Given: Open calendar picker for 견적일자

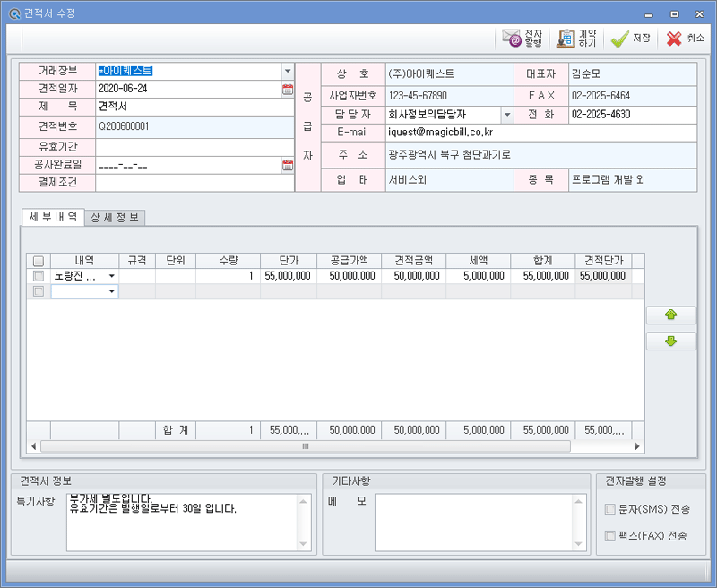Looking at the screenshot, I should [x=288, y=89].
